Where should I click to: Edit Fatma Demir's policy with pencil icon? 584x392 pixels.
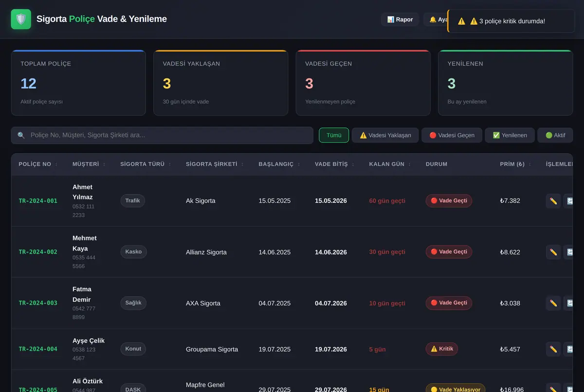[x=553, y=303]
